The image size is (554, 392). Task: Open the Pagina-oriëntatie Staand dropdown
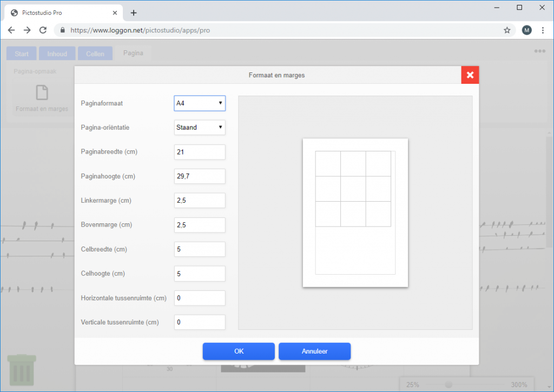200,128
